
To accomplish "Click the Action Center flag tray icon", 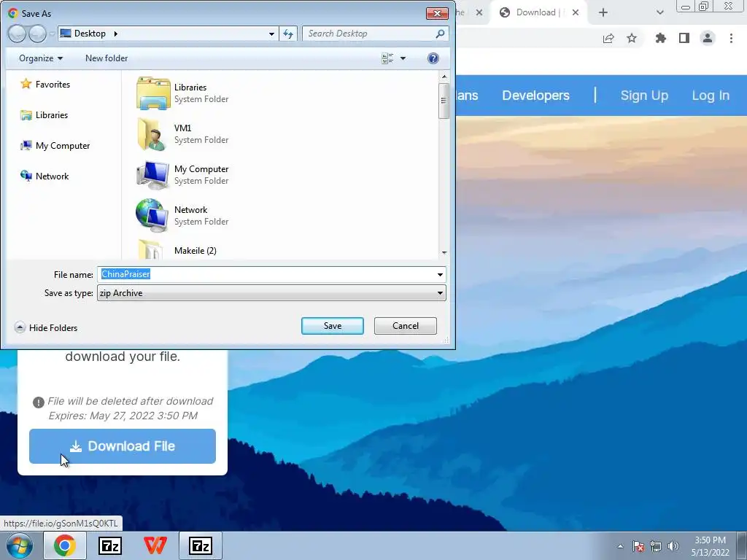I will (638, 546).
